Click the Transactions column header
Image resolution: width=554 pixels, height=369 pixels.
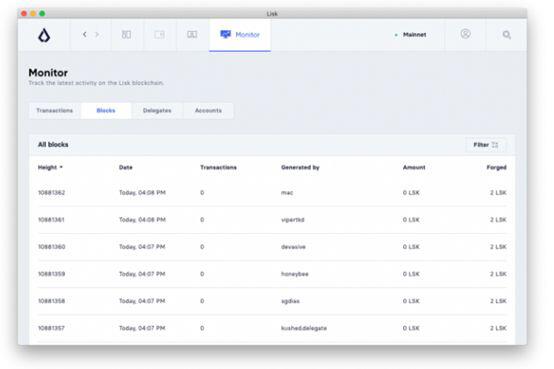[x=218, y=167]
